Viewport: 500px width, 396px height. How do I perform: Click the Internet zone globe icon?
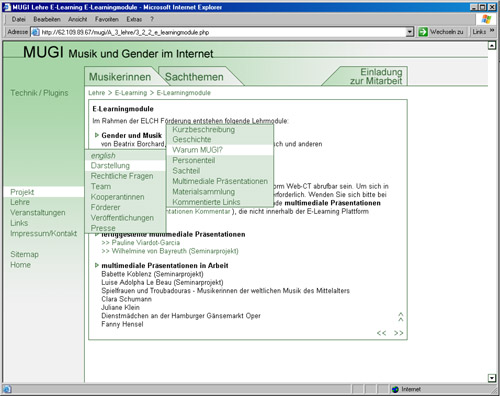pos(395,389)
